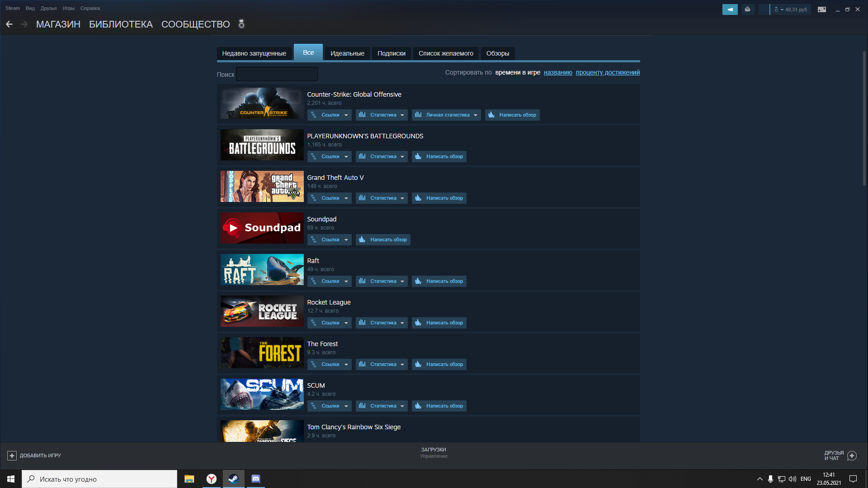Click the profile avatar next to wallet

(x=764, y=9)
